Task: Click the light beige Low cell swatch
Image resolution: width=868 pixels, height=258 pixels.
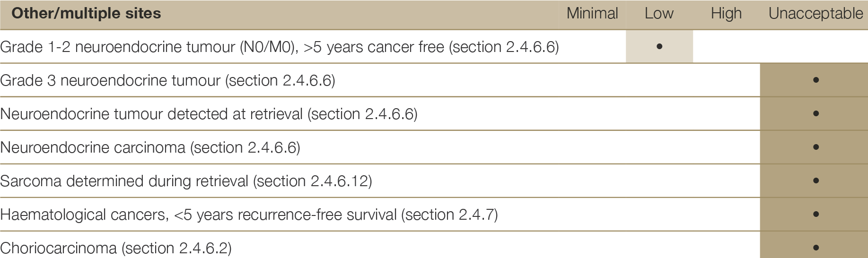Action: pos(659,46)
